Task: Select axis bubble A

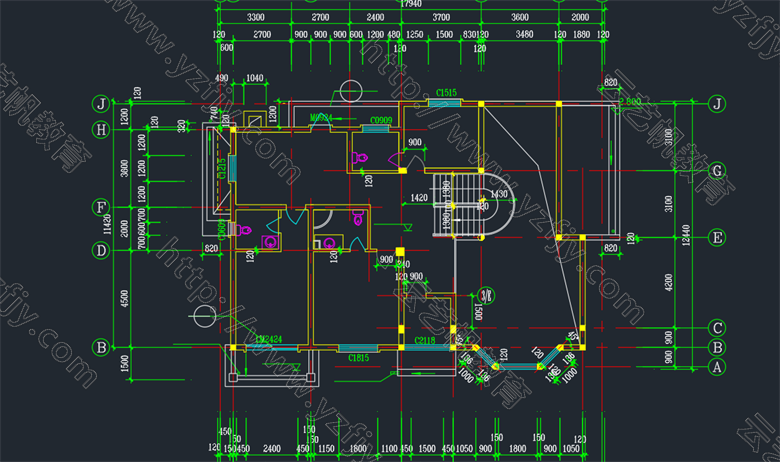Action: (x=717, y=367)
